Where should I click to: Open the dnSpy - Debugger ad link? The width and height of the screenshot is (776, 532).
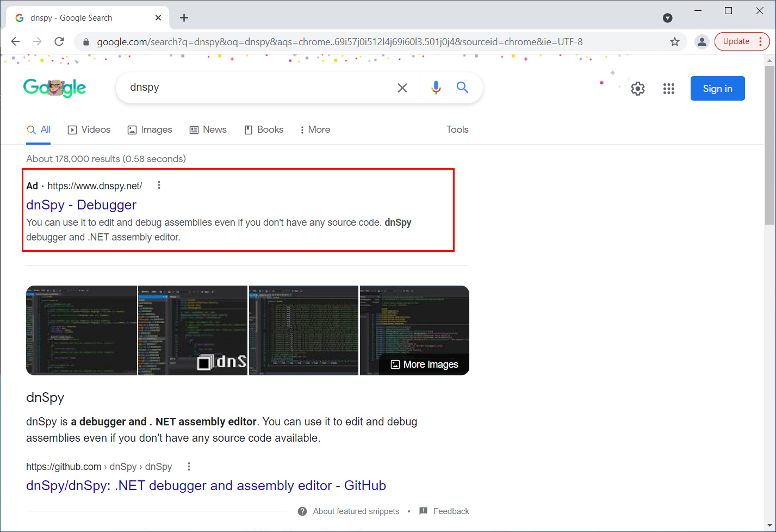click(81, 205)
